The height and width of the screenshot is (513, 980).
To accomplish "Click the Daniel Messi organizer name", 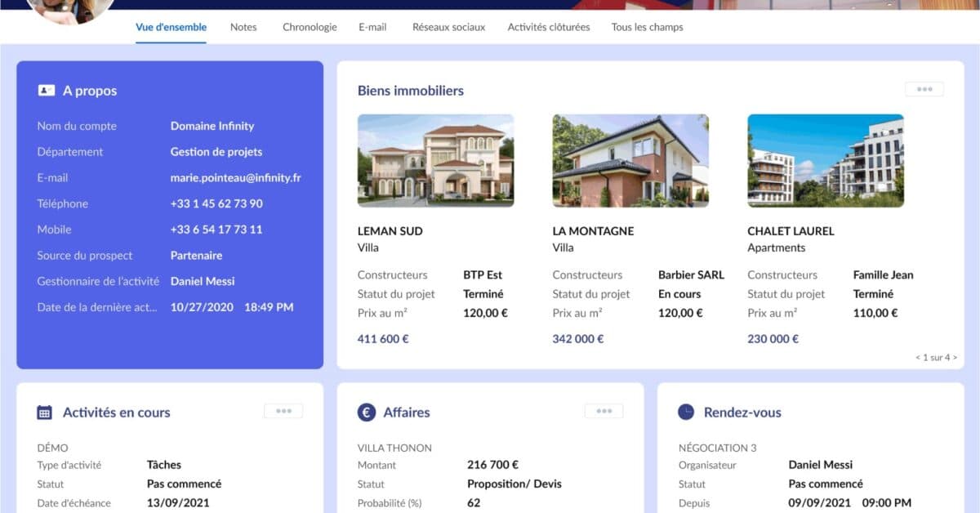I will [x=821, y=465].
